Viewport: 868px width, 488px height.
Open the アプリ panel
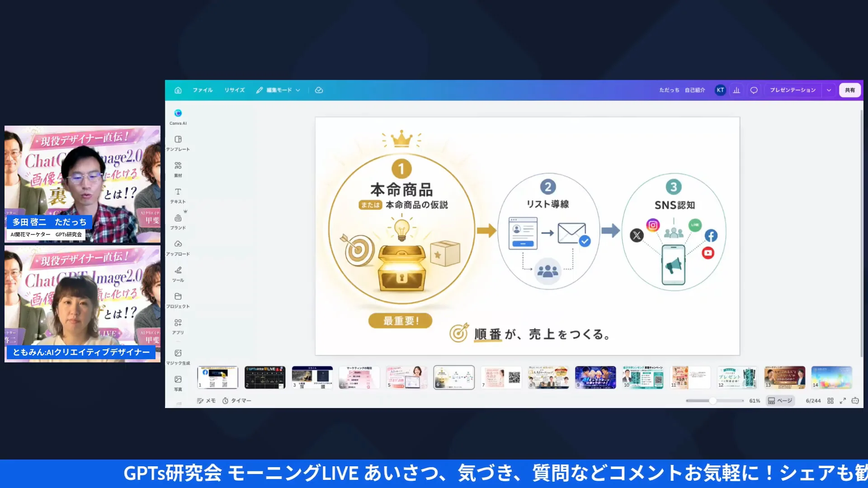178,326
